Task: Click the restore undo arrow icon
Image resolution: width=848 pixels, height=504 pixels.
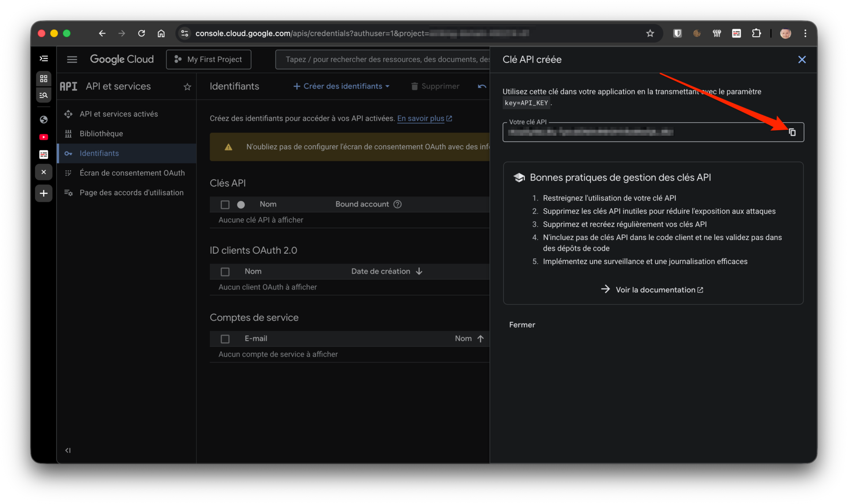Action: 482,87
